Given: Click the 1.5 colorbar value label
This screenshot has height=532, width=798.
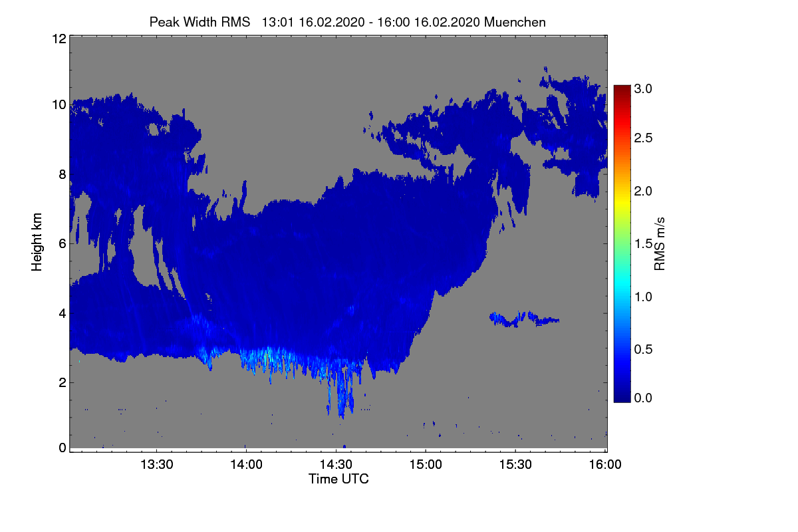Looking at the screenshot, I should (x=644, y=244).
